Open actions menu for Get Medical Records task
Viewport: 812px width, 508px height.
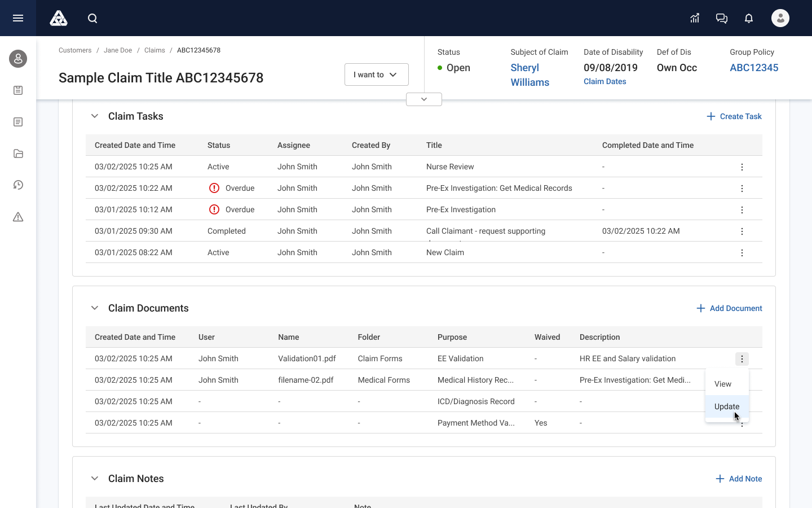coord(742,189)
